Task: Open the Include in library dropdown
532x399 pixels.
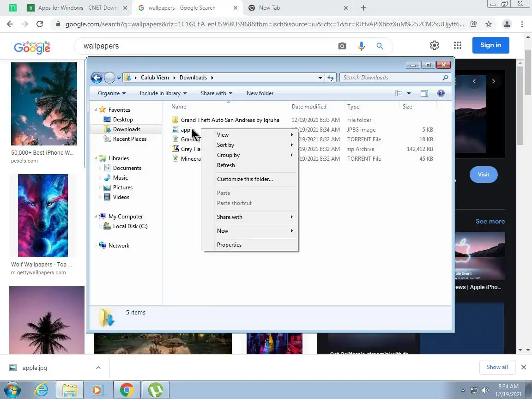Action: pos(163,93)
